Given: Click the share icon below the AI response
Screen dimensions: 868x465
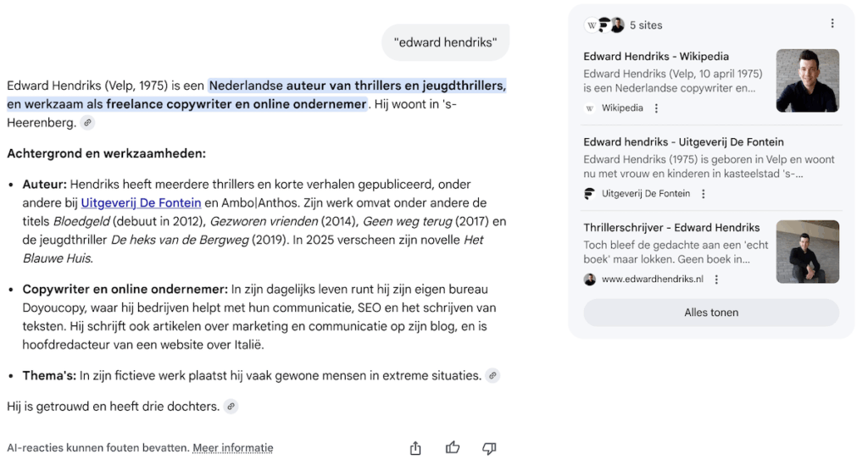Looking at the screenshot, I should pyautogui.click(x=415, y=448).
